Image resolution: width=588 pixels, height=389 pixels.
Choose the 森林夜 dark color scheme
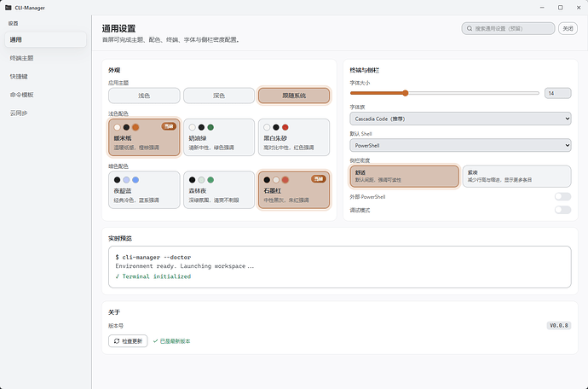point(219,190)
